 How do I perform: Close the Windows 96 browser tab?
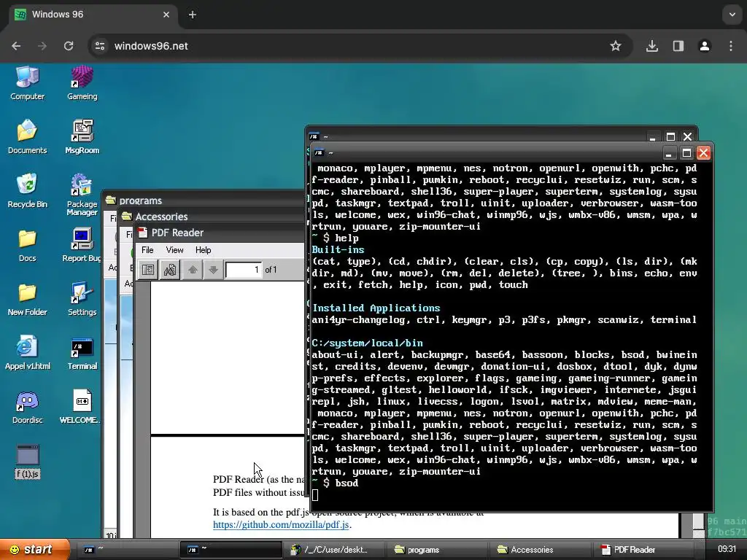166,15
